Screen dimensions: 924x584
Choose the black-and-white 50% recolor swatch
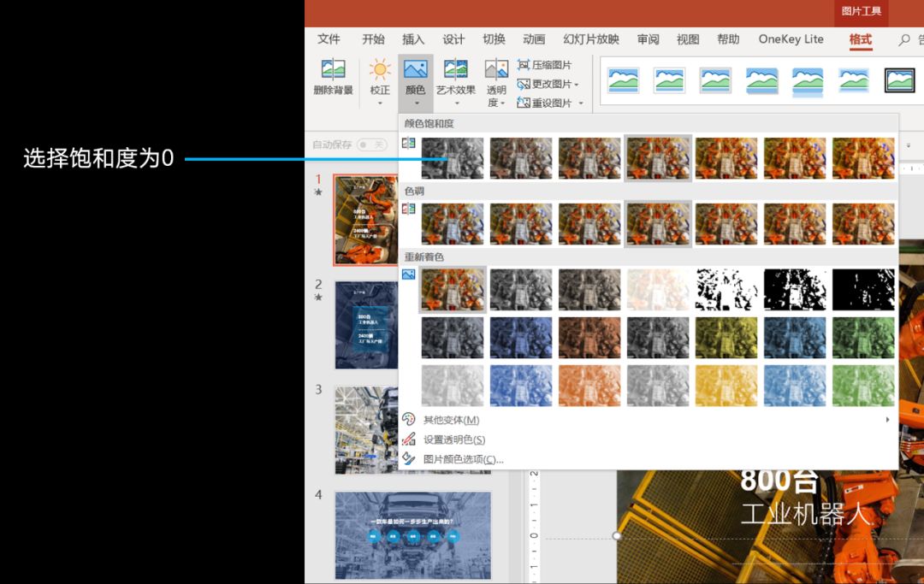[x=794, y=289]
